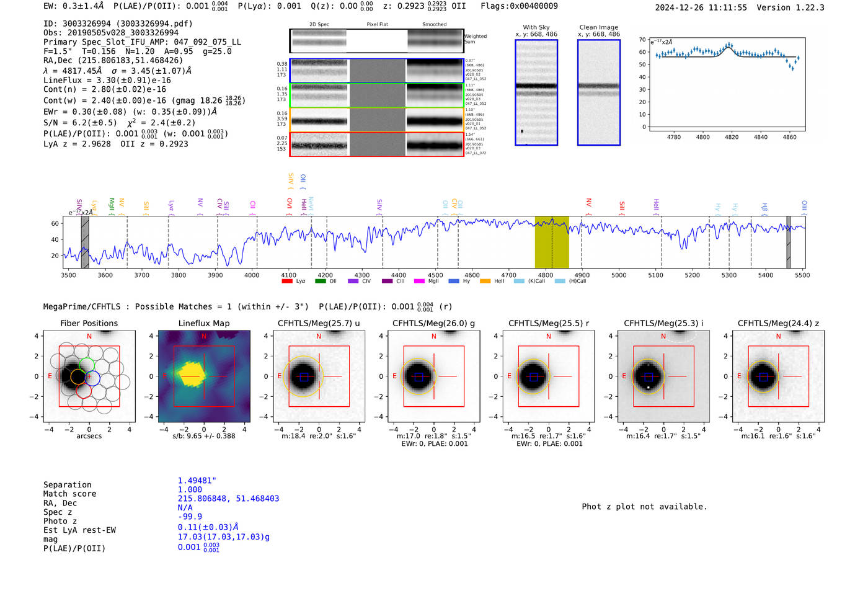Select the blue-outlined fiber spectrum row

(377, 71)
